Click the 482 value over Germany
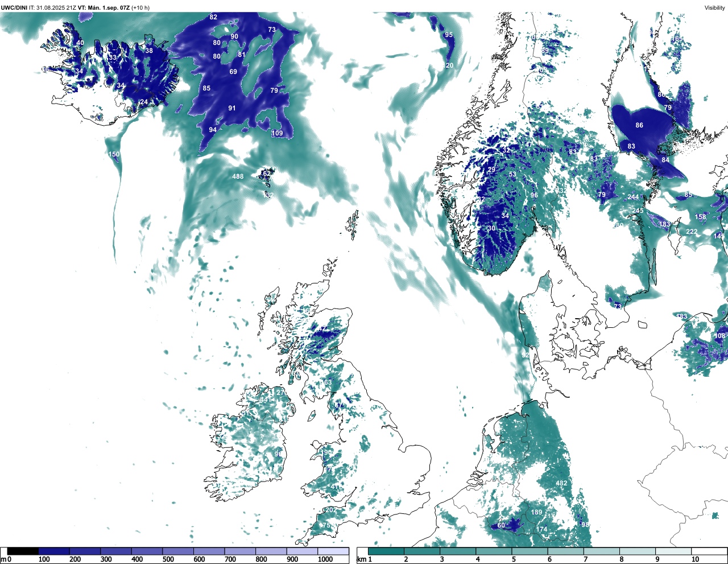728x564 pixels. tap(561, 483)
